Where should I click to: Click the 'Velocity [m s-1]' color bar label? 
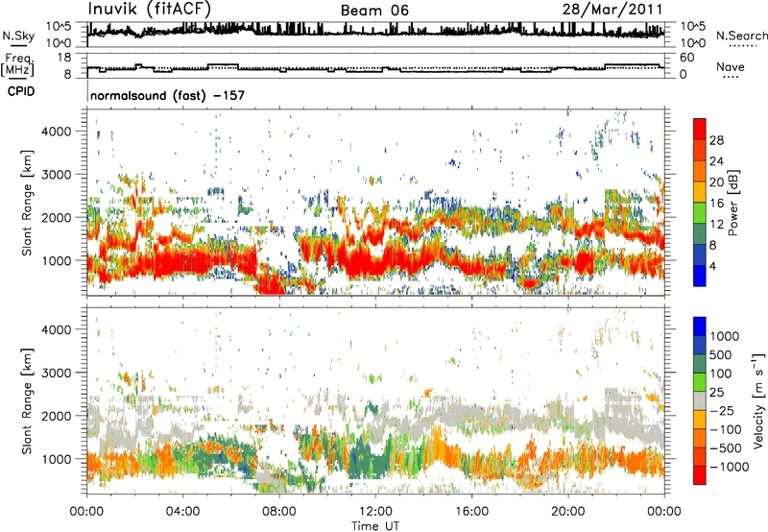(758, 400)
